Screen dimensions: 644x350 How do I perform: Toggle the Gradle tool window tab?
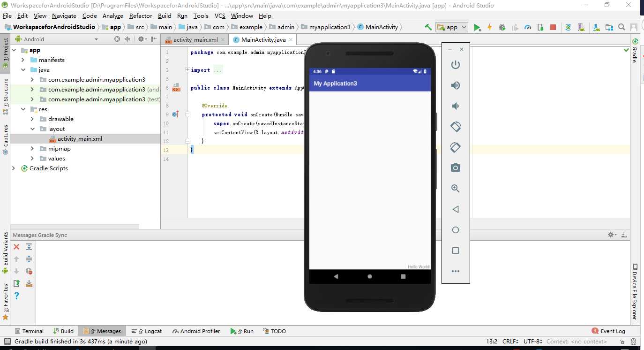pyautogui.click(x=635, y=51)
